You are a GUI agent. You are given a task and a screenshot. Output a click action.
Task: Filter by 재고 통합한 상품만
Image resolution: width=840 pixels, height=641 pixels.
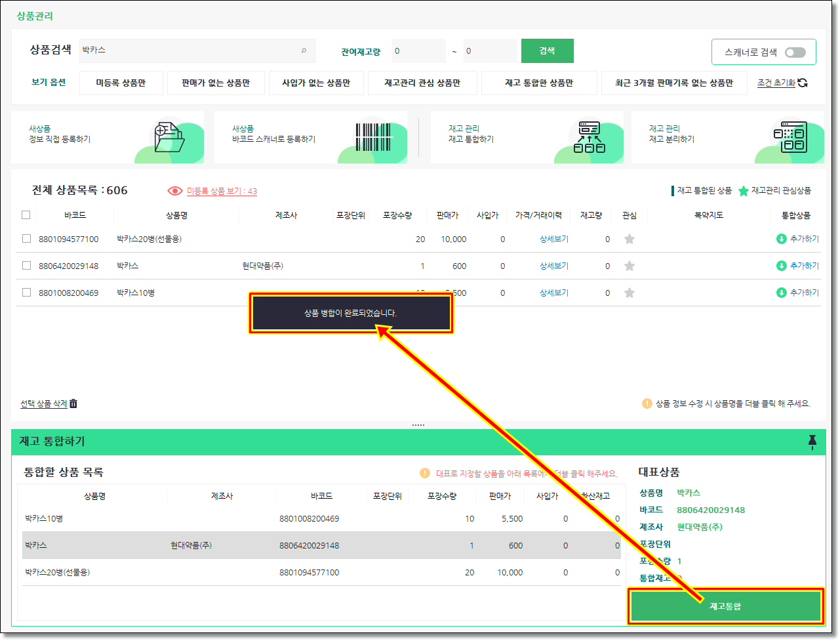[x=538, y=83]
